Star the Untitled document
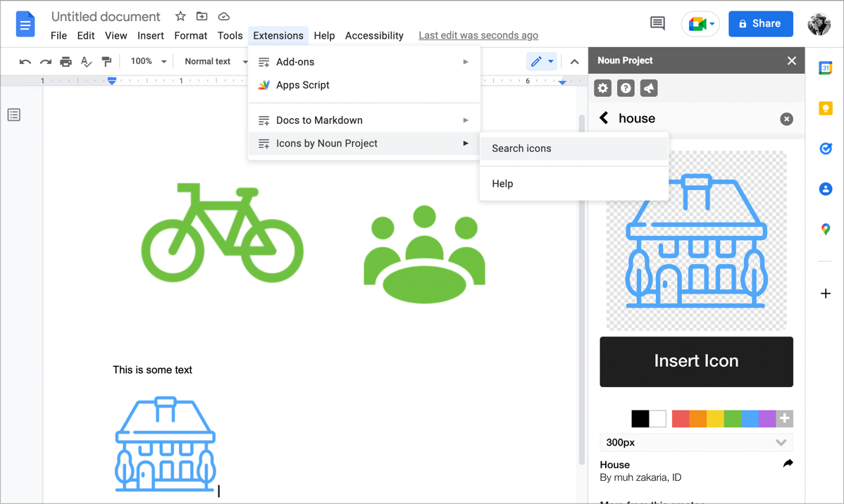 coord(180,16)
